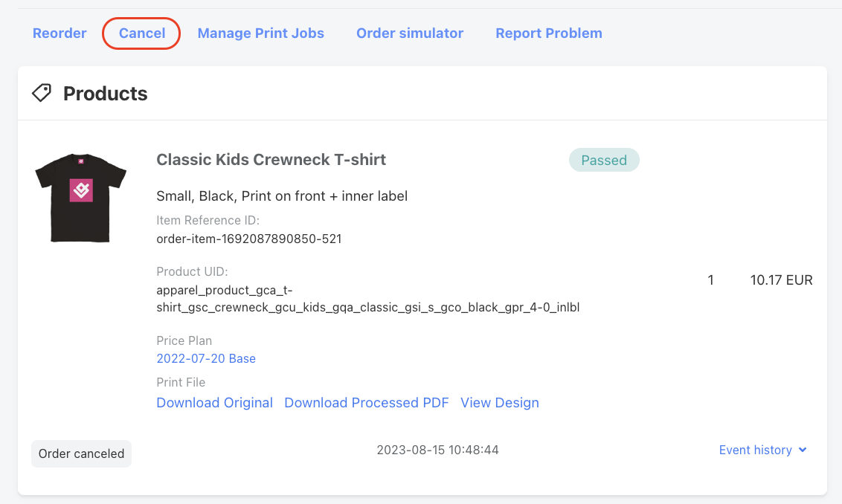Open the Event history dropdown label

755,450
